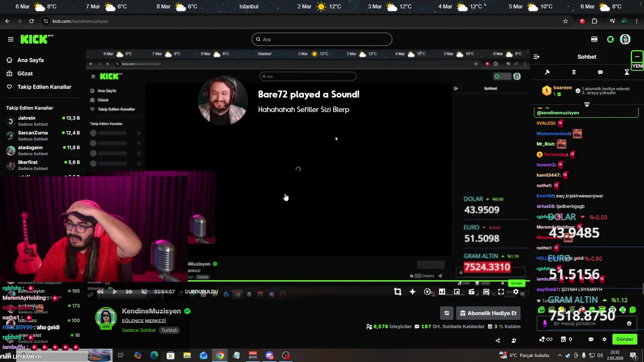Open Gözat in sidebar
Screen dimensions: 644x362
[25, 73]
